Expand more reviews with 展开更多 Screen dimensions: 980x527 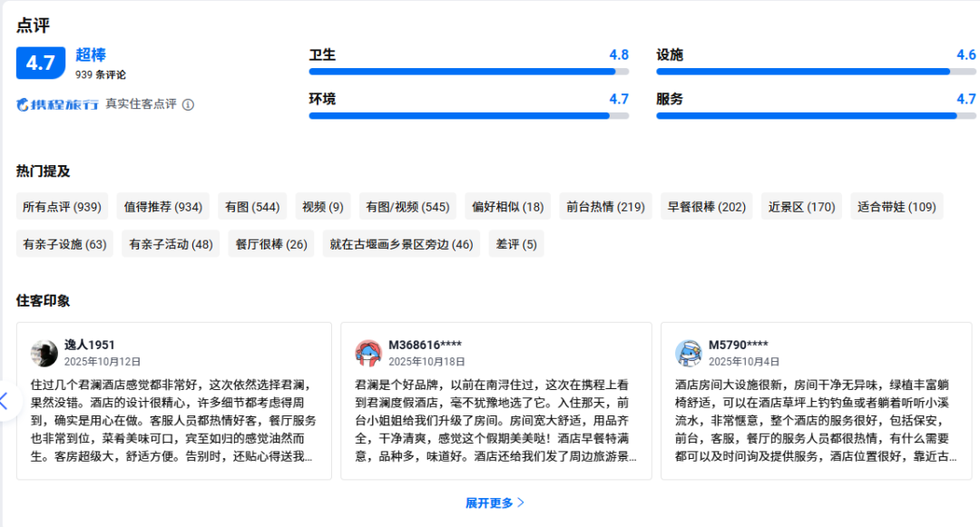click(495, 503)
